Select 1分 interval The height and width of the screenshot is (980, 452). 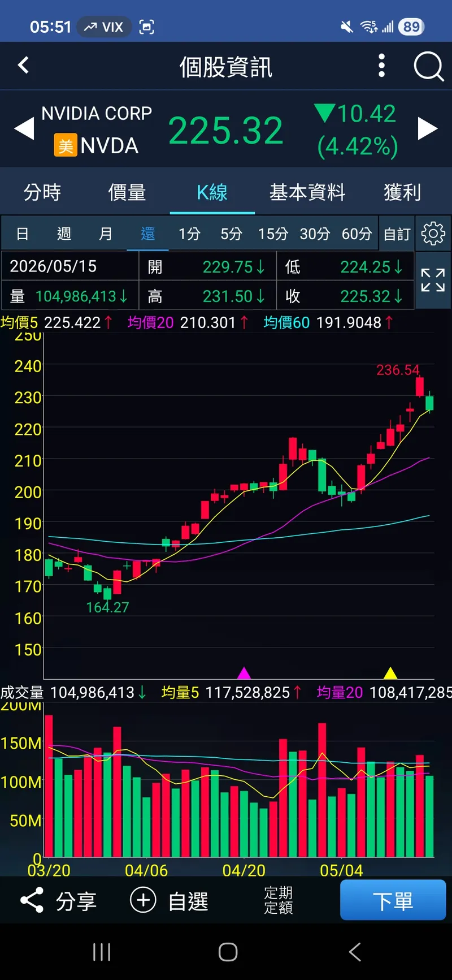pyautogui.click(x=189, y=234)
